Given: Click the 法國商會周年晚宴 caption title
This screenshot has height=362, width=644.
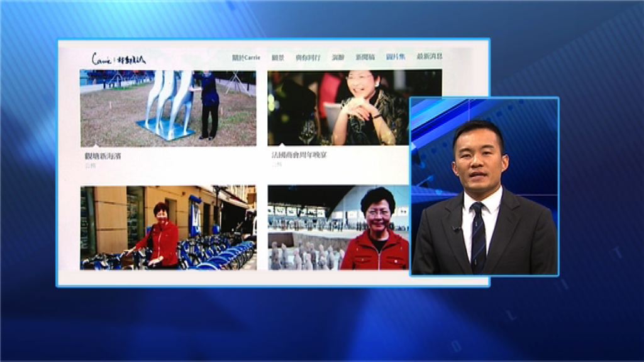Looking at the screenshot, I should click(x=299, y=155).
